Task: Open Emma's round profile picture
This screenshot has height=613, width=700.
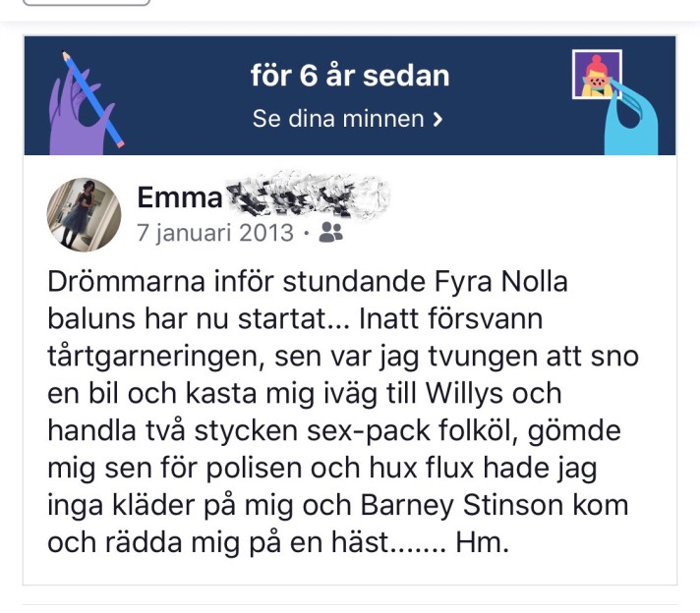Action: pyautogui.click(x=84, y=215)
